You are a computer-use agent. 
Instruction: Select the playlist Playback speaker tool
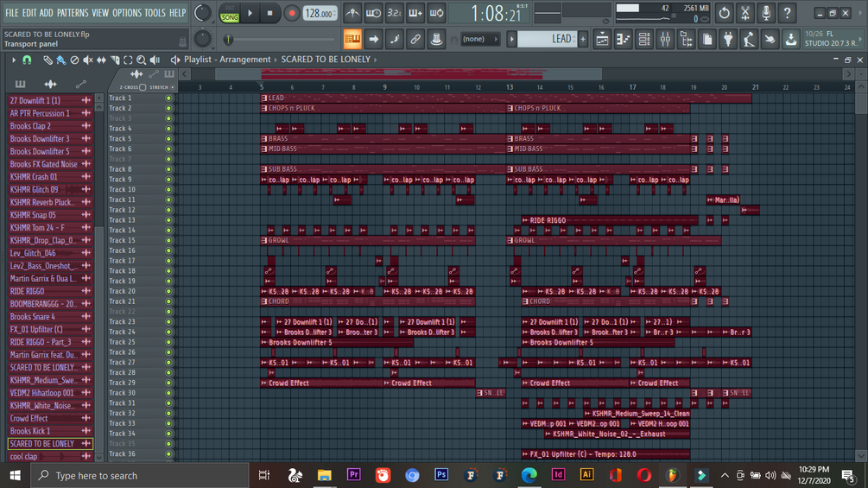point(155,60)
